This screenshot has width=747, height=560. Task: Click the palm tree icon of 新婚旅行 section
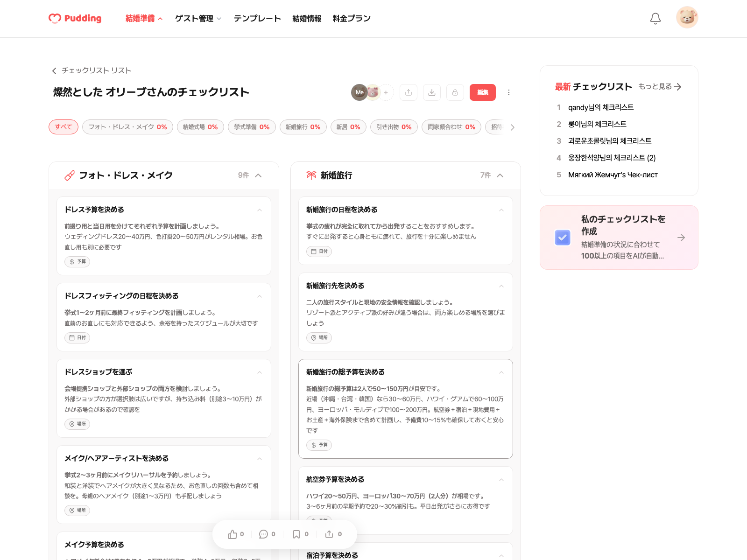311,175
